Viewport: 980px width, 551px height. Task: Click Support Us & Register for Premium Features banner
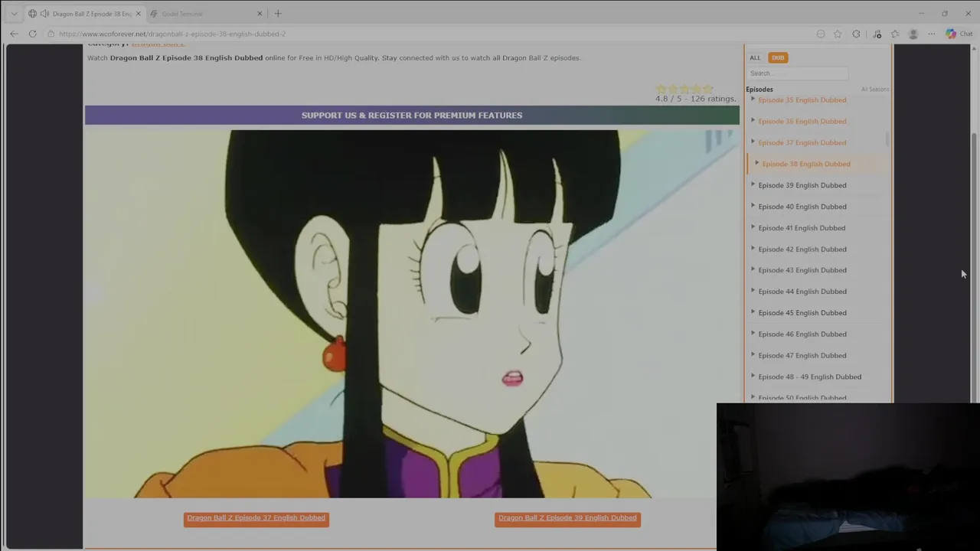(x=412, y=115)
